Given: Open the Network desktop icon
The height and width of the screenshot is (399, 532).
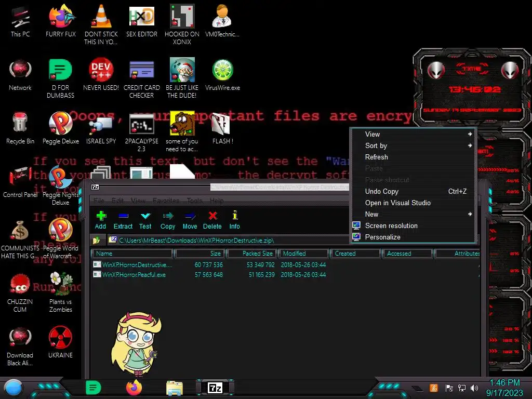Looking at the screenshot, I should [20, 75].
